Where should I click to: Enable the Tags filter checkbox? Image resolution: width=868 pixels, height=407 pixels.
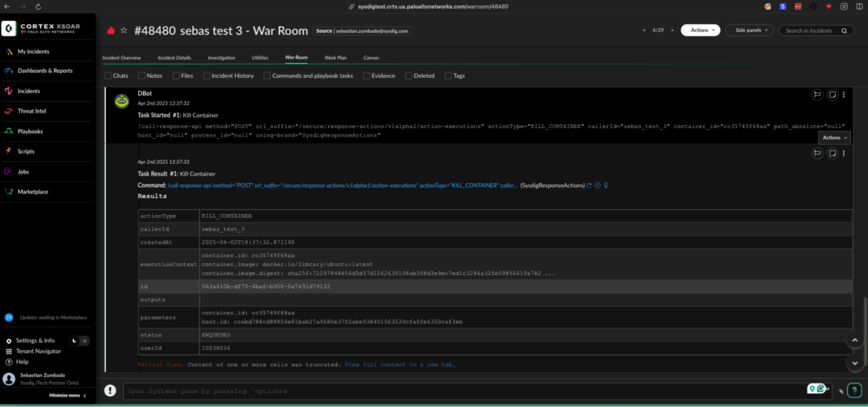coord(448,76)
